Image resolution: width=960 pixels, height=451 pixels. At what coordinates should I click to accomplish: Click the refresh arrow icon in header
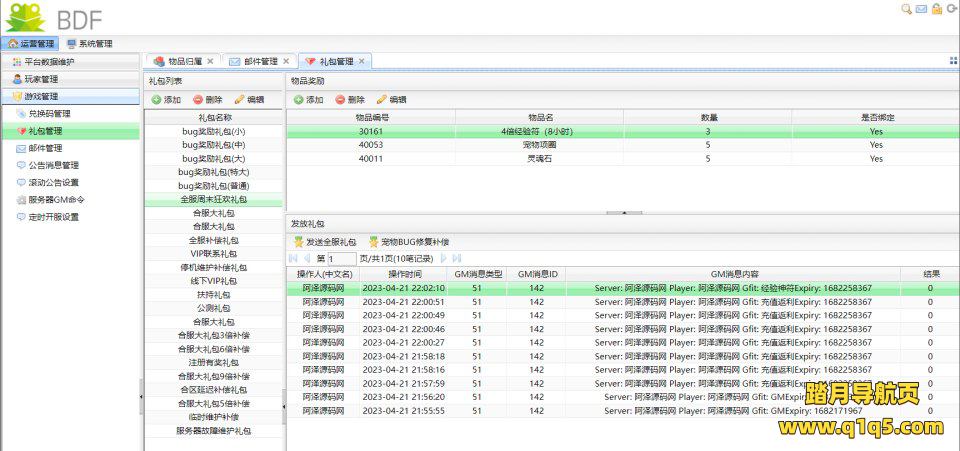click(x=951, y=9)
